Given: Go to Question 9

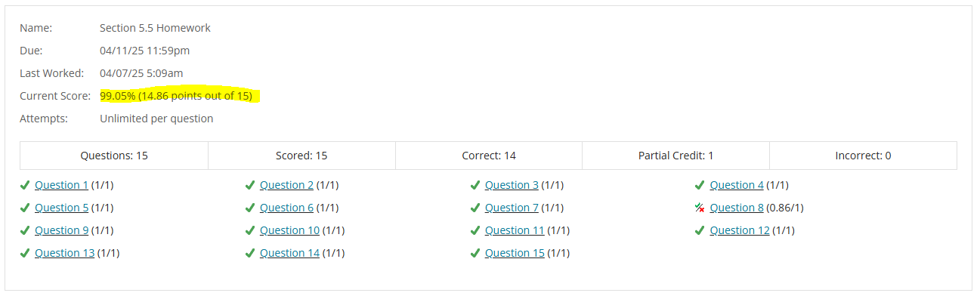Looking at the screenshot, I should [61, 230].
